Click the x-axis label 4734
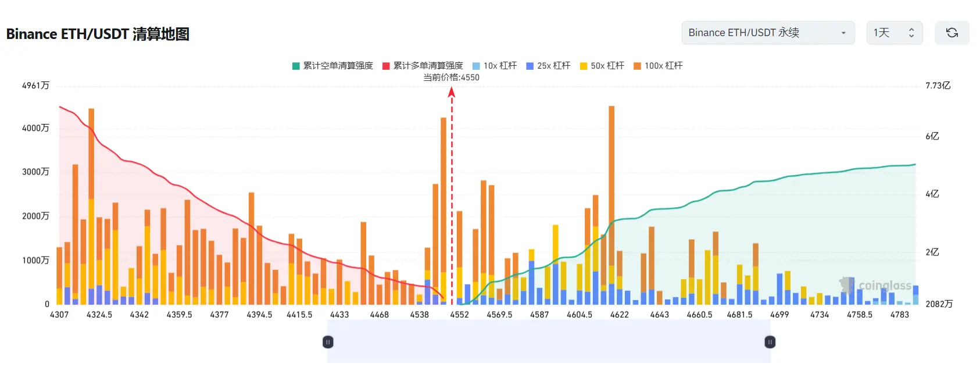This screenshot has width=980, height=388. pyautogui.click(x=820, y=315)
